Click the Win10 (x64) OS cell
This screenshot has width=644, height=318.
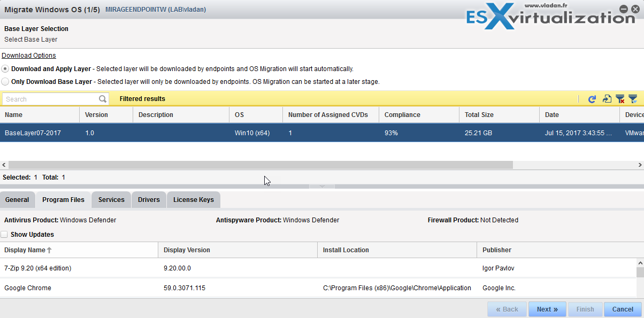(x=252, y=133)
